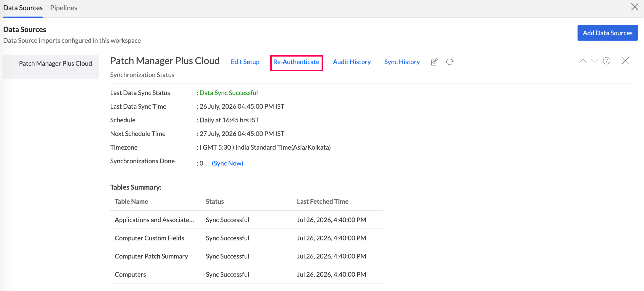Open the help question mark icon
The width and height of the screenshot is (644, 291).
[x=607, y=61]
